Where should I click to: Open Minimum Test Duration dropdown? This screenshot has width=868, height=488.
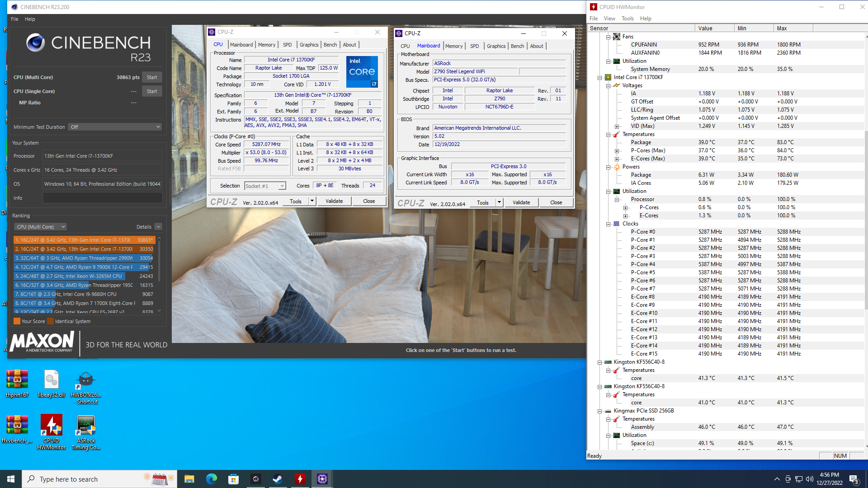[115, 127]
